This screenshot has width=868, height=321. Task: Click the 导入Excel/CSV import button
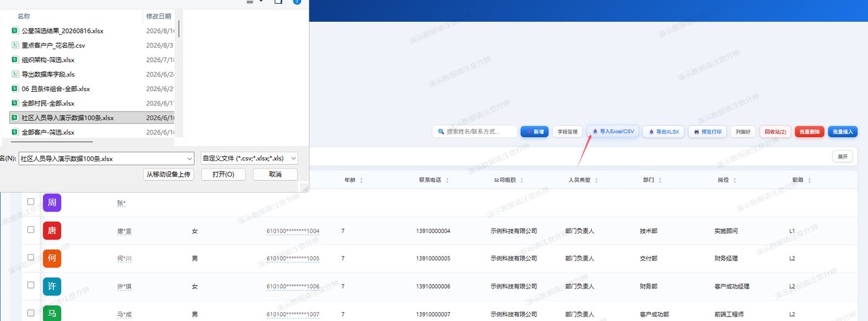(613, 131)
